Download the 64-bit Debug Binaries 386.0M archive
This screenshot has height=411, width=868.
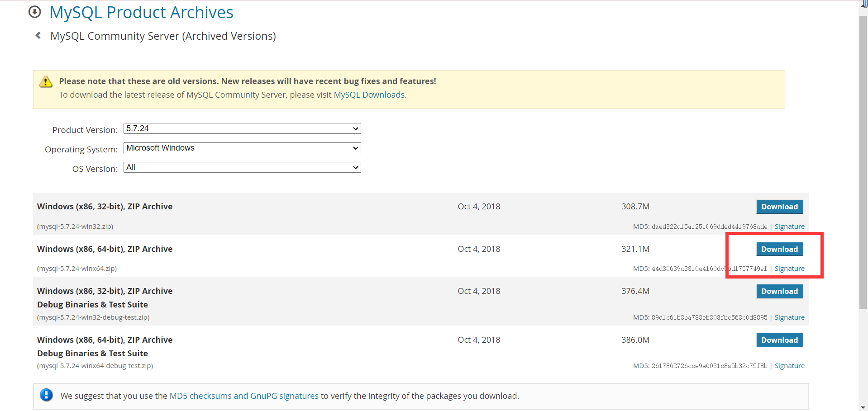(x=780, y=340)
